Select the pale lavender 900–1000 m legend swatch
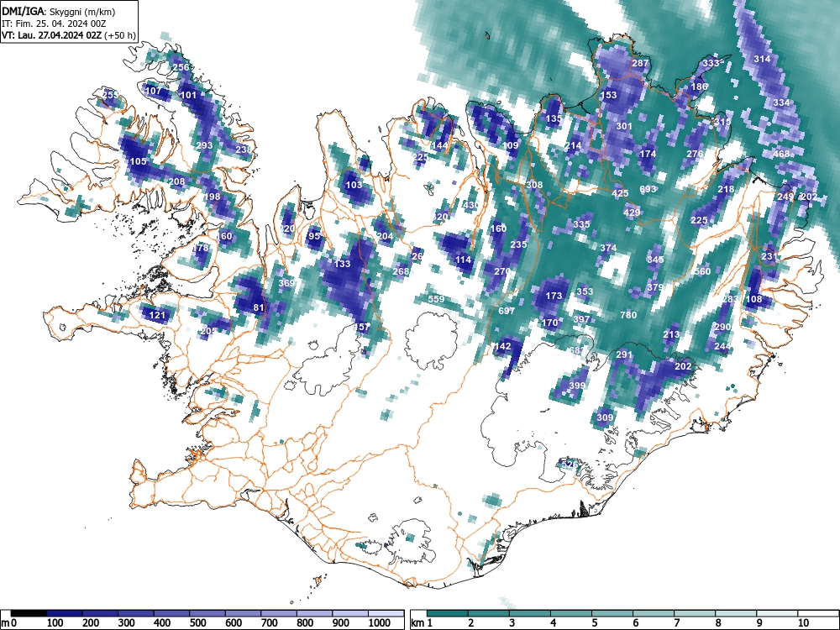The width and height of the screenshot is (840, 630). (350, 613)
